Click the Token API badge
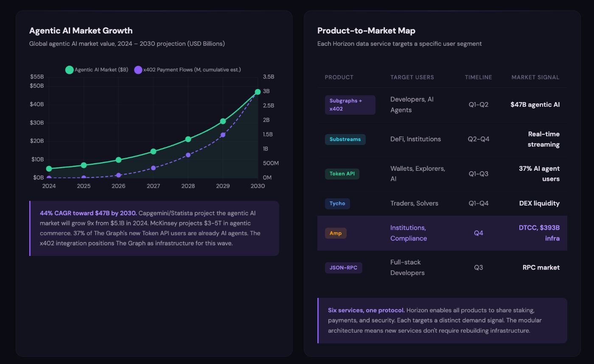 point(342,174)
